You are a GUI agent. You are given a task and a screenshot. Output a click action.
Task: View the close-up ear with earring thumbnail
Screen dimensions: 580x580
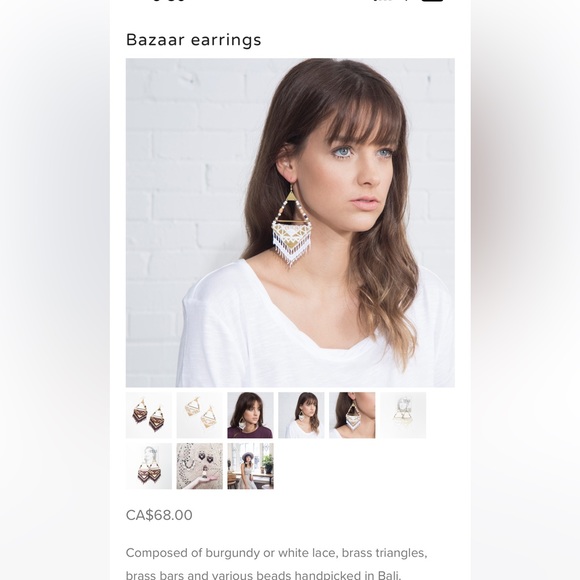(352, 415)
